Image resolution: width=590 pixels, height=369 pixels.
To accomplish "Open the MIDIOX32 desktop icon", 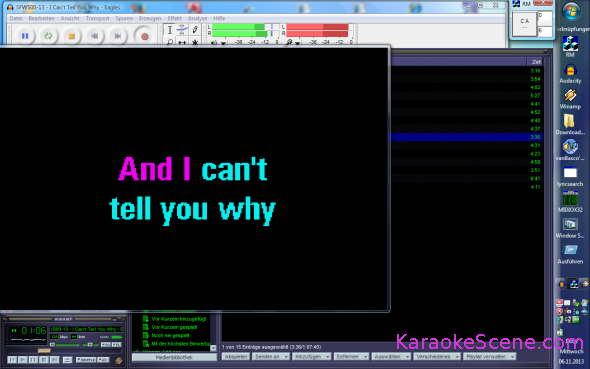I will point(570,202).
